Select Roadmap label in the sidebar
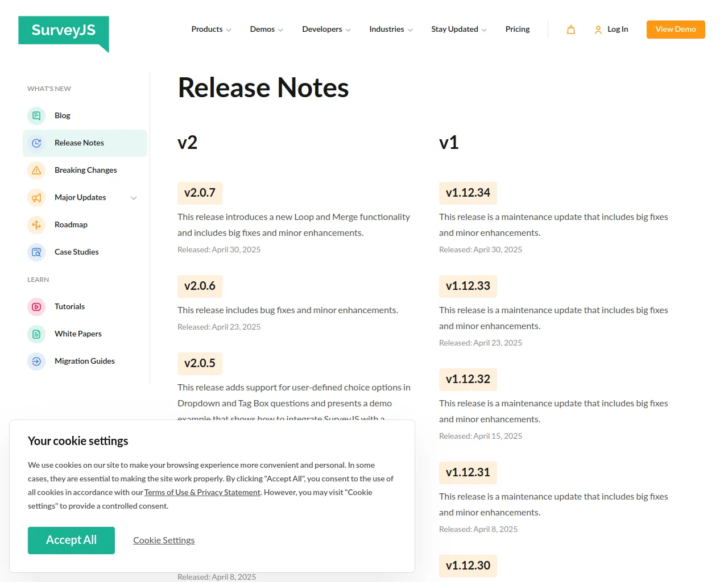This screenshot has height=582, width=728. click(71, 225)
